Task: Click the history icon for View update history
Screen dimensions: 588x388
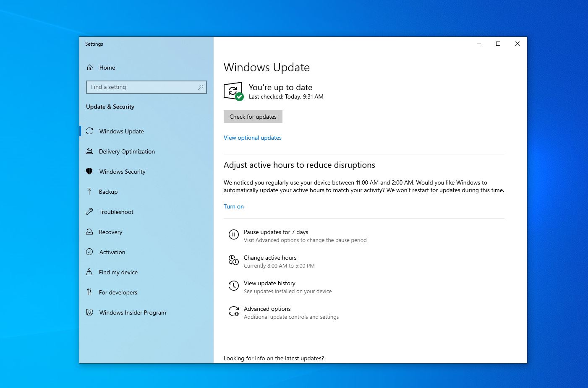Action: (234, 286)
